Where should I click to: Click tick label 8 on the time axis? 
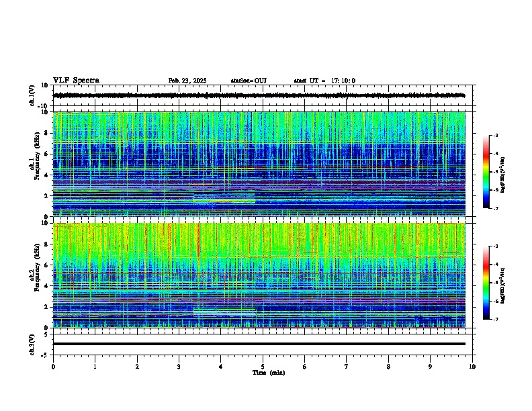click(x=388, y=367)
